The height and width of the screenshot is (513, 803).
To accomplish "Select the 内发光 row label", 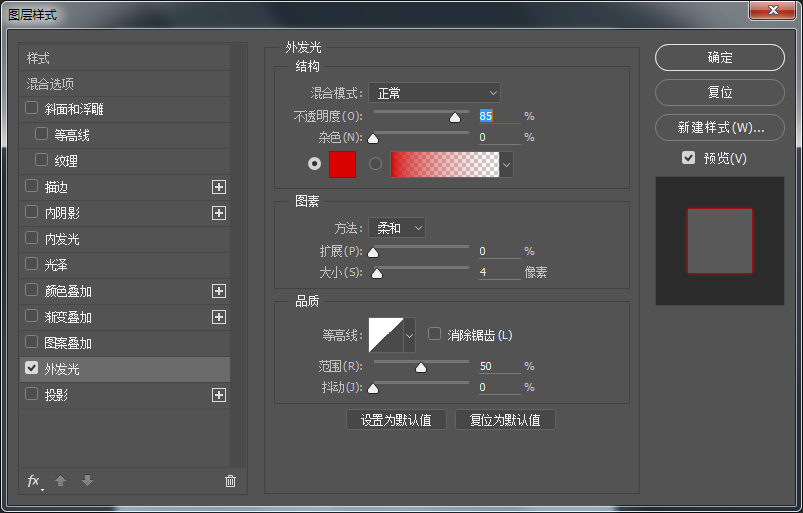I will (62, 239).
